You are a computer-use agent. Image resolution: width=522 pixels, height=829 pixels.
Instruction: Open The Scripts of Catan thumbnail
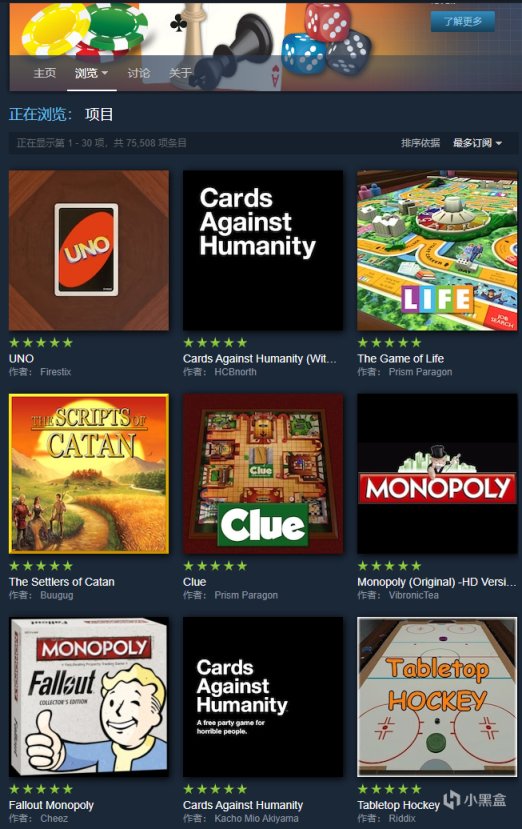pos(89,474)
